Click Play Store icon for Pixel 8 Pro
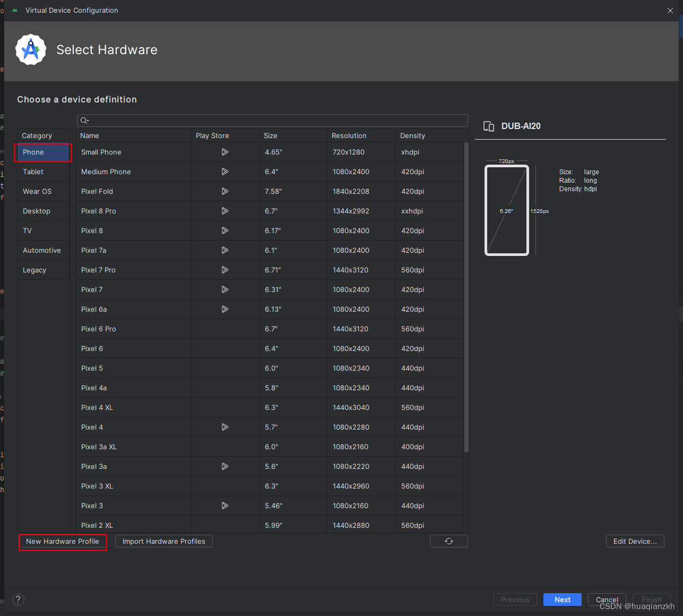 (225, 211)
